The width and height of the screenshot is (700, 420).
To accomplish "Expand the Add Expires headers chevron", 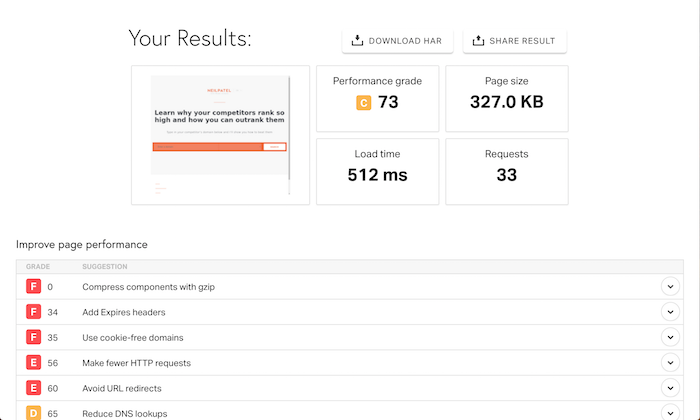I will 670,312.
